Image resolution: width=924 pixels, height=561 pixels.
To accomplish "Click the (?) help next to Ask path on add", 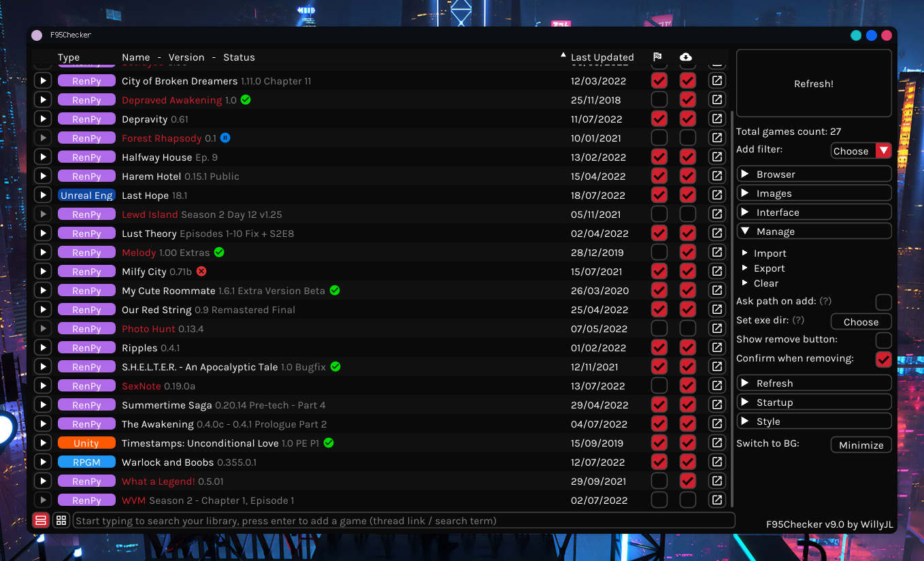I will (825, 301).
